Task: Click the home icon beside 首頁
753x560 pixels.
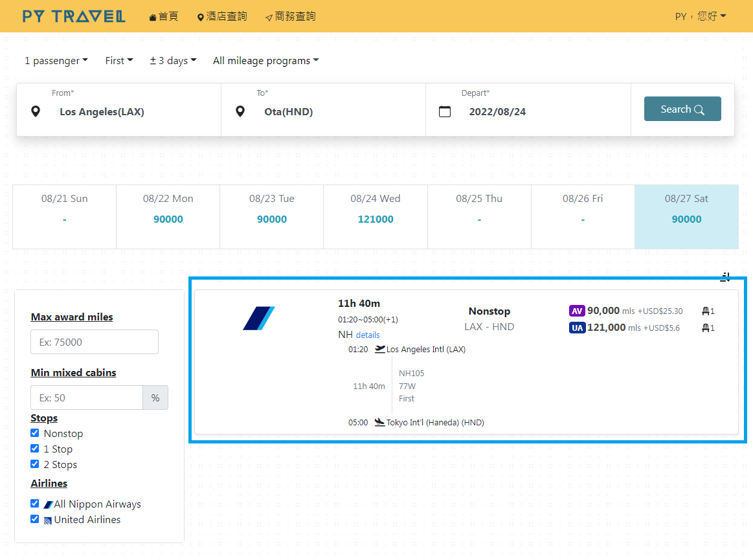Action: click(x=153, y=17)
